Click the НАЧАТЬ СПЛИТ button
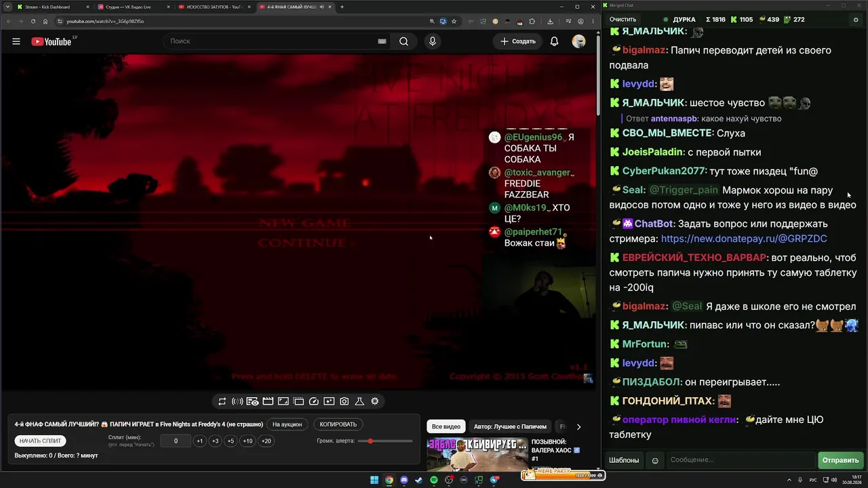868x488 pixels. pos(41,441)
